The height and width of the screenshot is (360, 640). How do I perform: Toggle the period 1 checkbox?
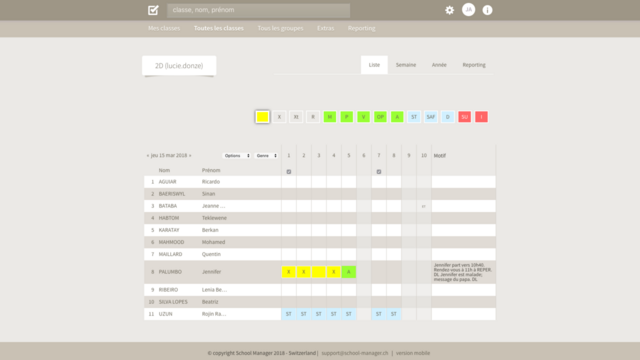pyautogui.click(x=289, y=172)
